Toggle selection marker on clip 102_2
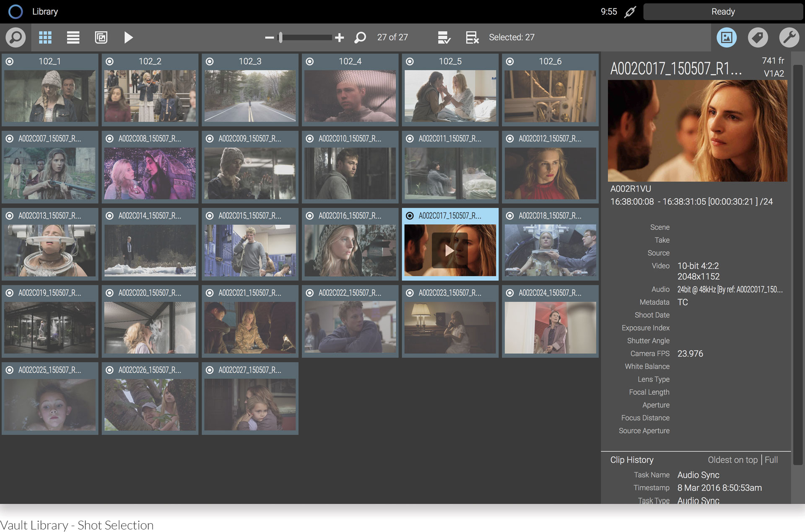805x532 pixels. tap(109, 62)
